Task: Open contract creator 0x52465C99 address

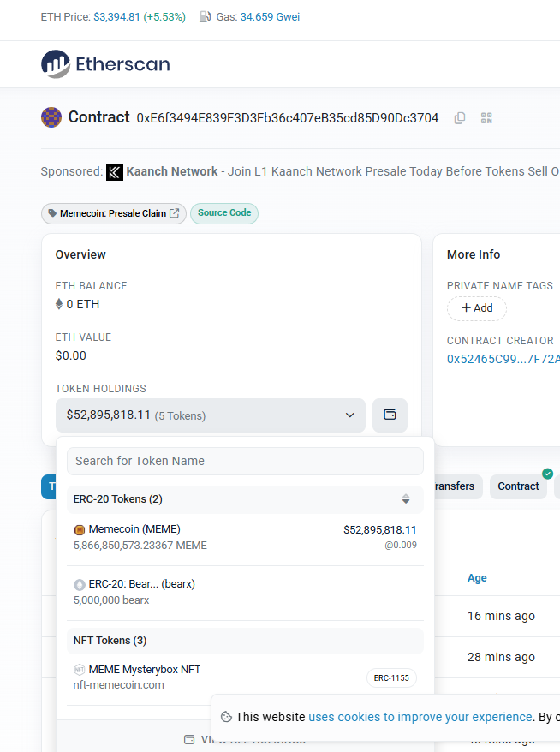Action: (503, 359)
